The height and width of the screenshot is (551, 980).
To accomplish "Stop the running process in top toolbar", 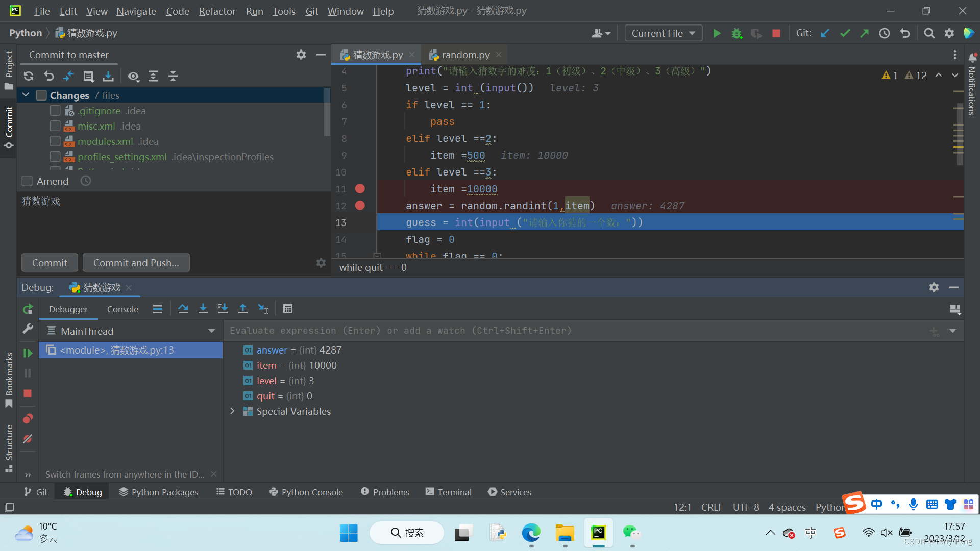I will coord(776,33).
